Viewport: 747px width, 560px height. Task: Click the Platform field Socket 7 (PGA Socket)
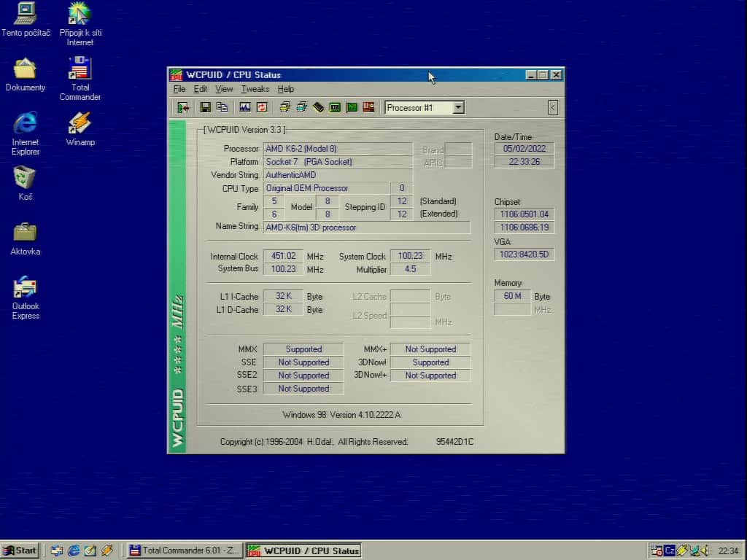click(337, 162)
